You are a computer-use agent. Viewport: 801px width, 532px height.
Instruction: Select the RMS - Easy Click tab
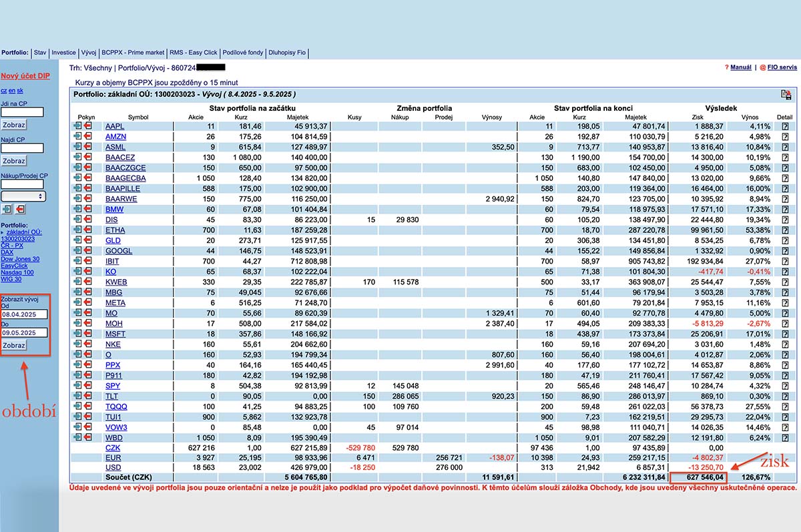pos(194,53)
